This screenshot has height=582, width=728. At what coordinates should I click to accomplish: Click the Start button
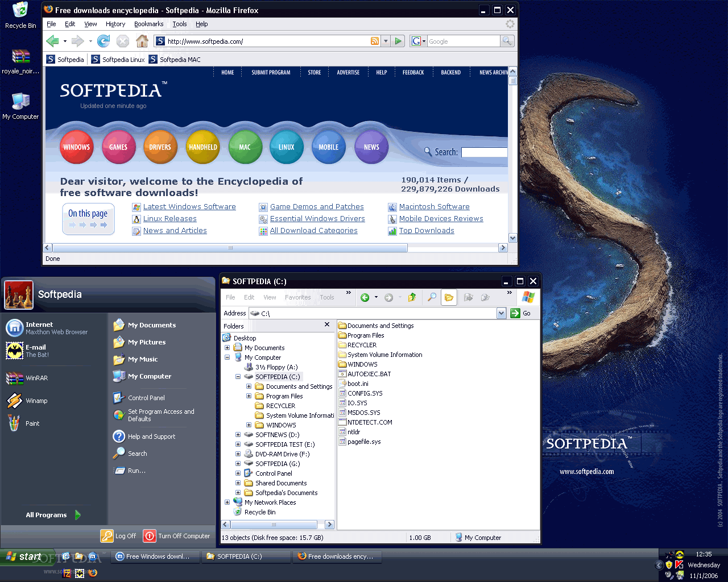point(26,556)
